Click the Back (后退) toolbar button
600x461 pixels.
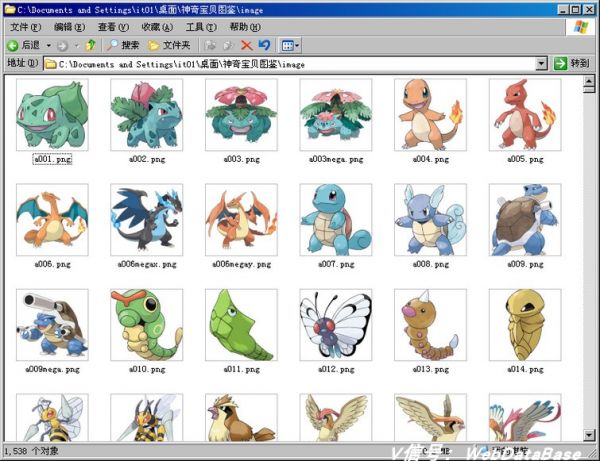click(x=24, y=46)
